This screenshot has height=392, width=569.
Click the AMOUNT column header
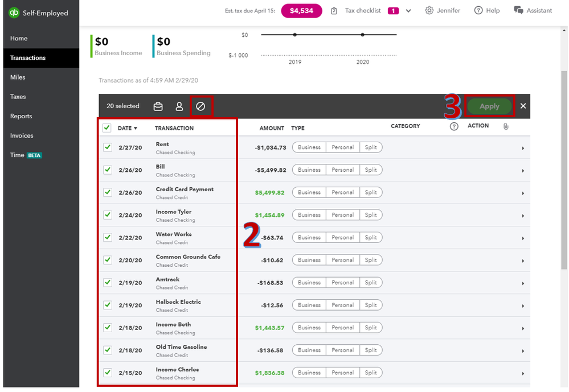click(x=272, y=129)
